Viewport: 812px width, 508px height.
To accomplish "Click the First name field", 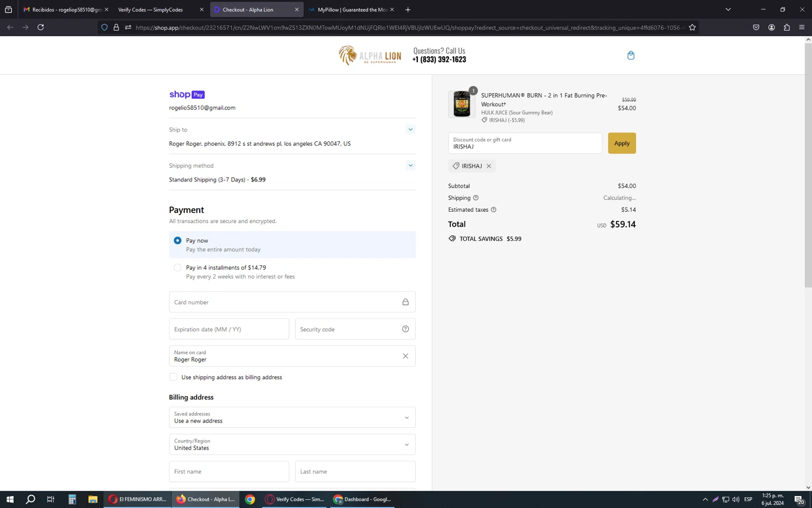I will pos(229,472).
